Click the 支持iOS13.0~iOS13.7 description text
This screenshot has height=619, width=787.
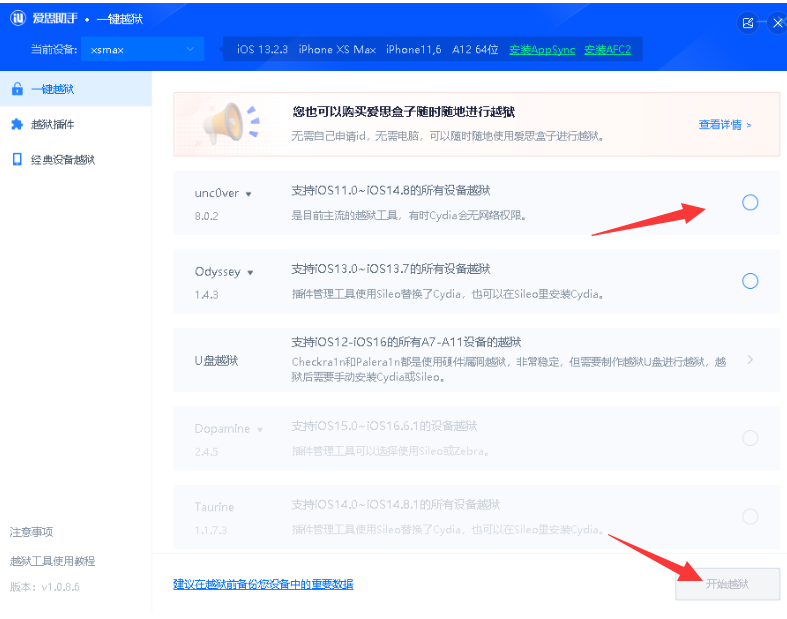390,269
